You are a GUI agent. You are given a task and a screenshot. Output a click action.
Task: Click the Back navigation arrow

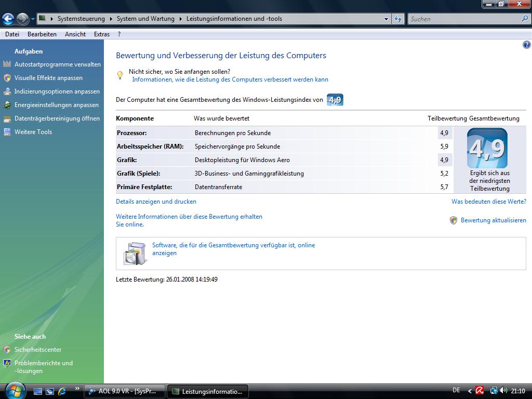pos(8,19)
